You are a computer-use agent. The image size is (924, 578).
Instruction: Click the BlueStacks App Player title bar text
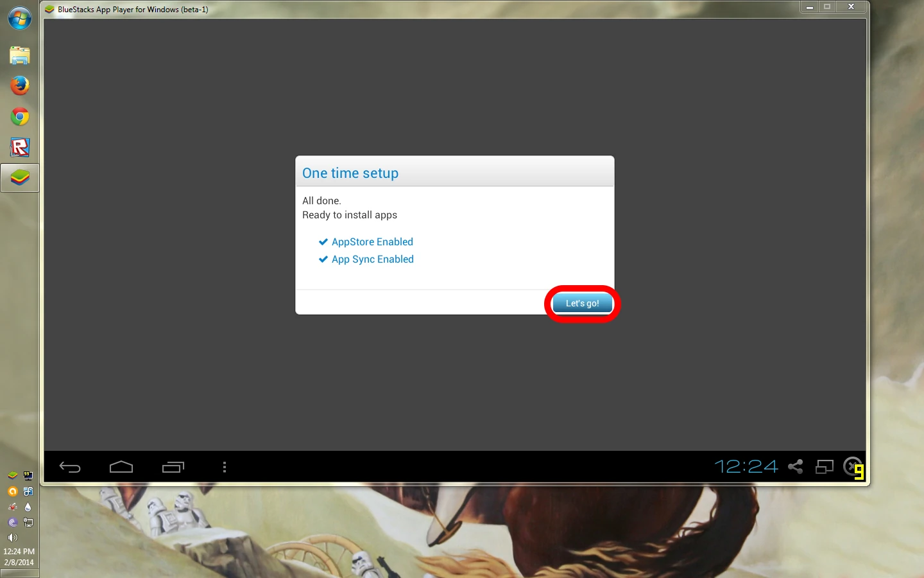[x=133, y=10]
